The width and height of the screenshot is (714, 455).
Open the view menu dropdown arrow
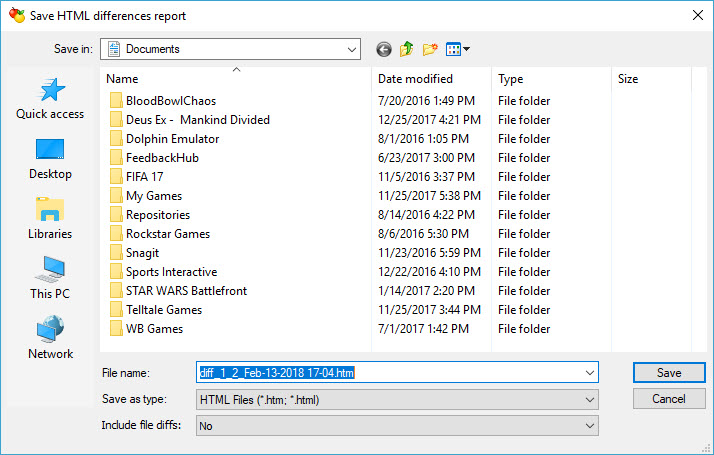click(466, 49)
